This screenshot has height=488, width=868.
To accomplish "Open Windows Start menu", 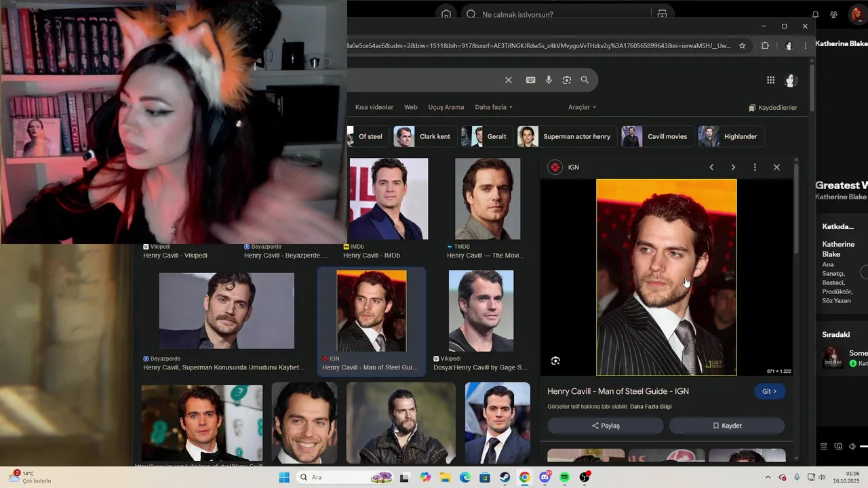I will pos(284,477).
